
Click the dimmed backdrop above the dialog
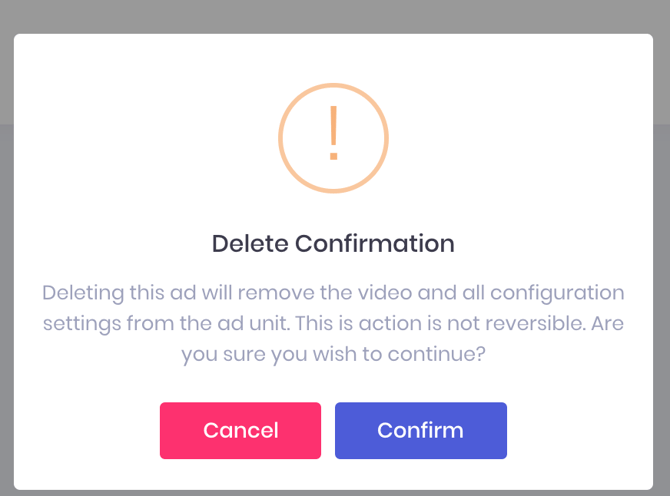[x=333, y=16]
